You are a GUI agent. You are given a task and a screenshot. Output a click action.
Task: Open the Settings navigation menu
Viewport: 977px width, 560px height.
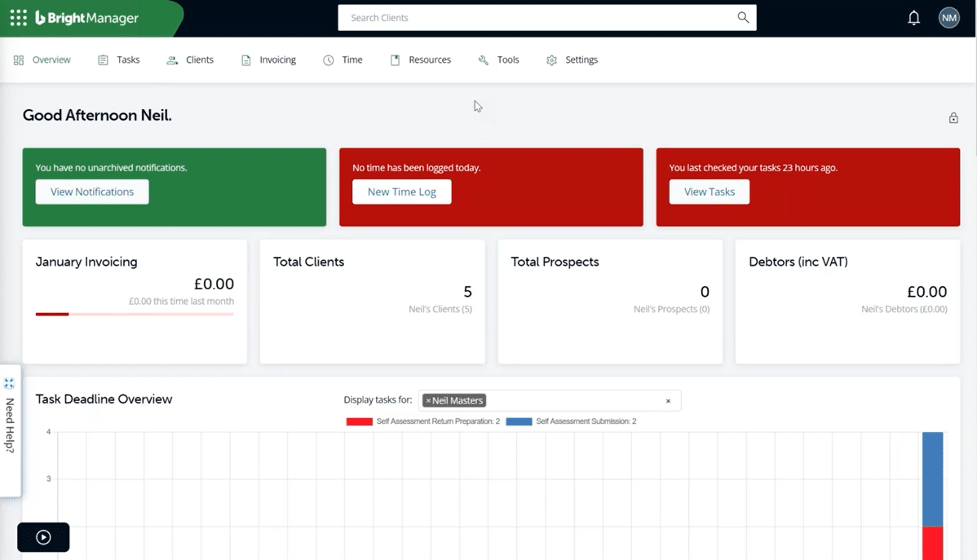[572, 60]
